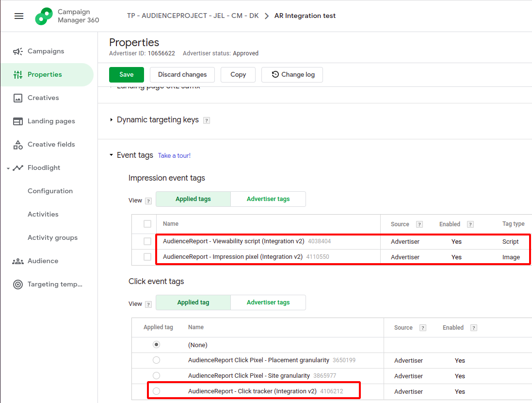The width and height of the screenshot is (532, 403).
Task: Open Floodlight Activities page
Action: [43, 215]
